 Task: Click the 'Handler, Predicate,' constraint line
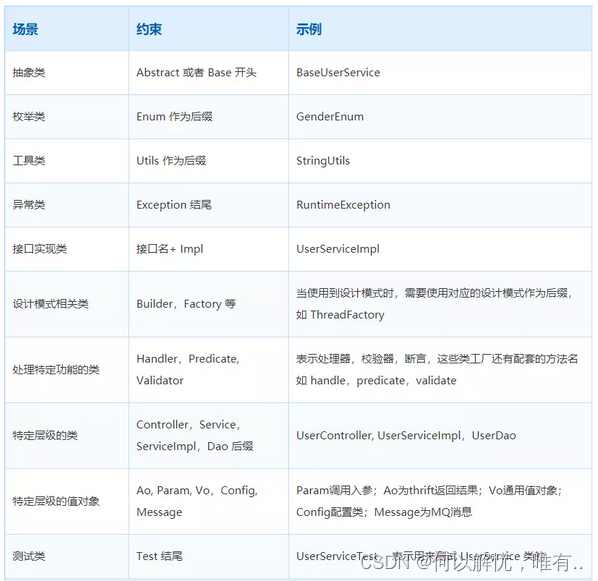coord(188,359)
